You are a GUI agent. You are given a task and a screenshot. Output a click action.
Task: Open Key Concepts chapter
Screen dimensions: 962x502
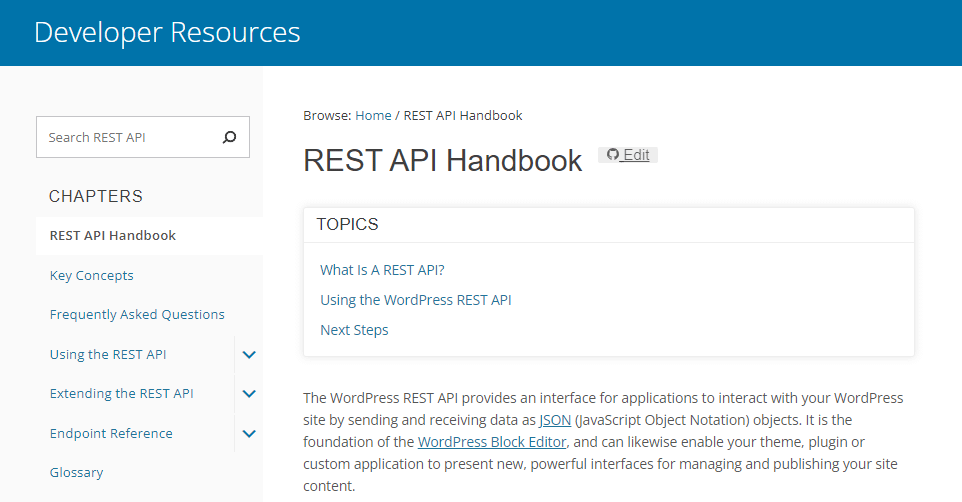tap(91, 276)
